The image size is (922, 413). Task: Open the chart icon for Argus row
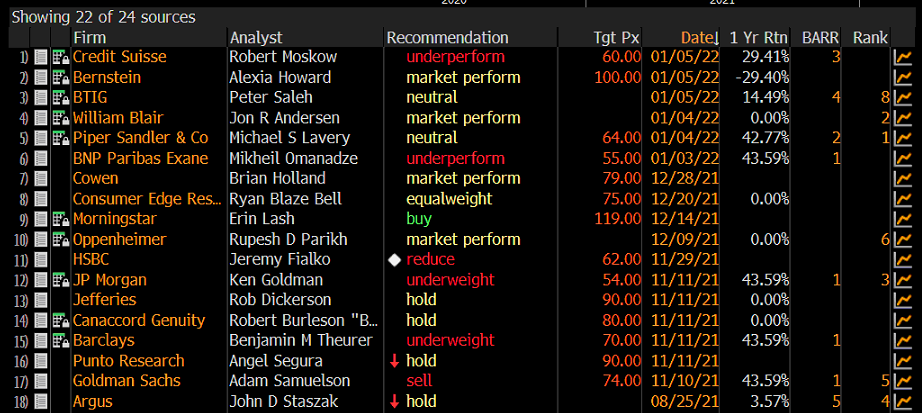[x=901, y=402]
